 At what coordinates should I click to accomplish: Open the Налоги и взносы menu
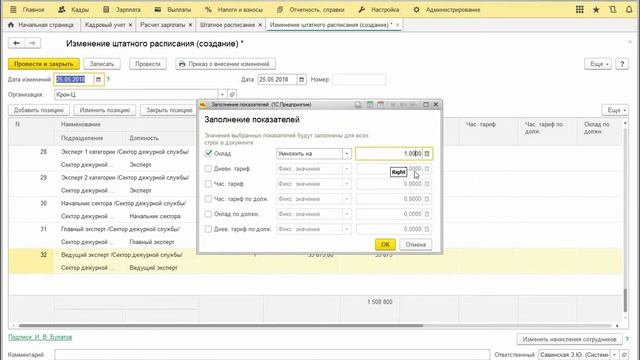[x=235, y=9]
